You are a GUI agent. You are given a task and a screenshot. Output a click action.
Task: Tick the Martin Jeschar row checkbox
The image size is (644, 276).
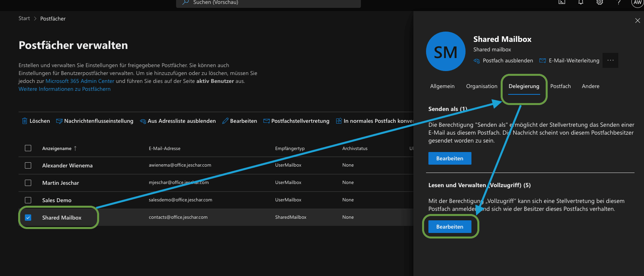[28, 183]
